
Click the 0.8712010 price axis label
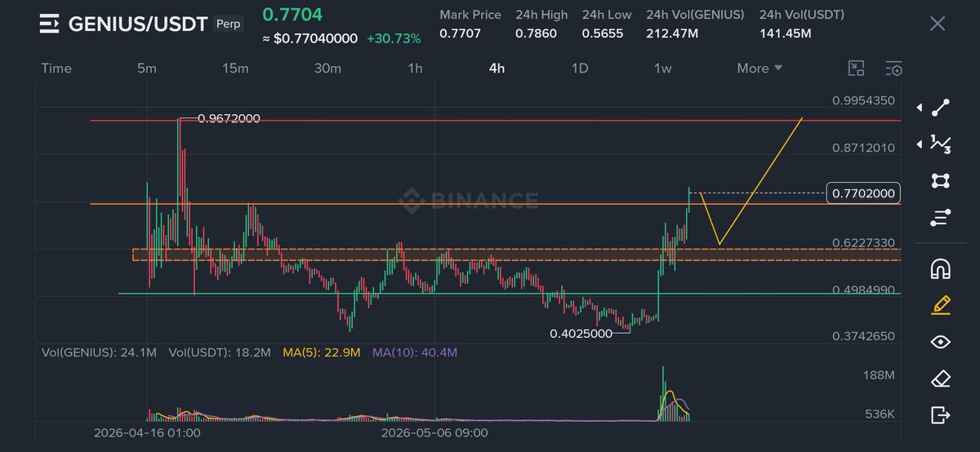(x=865, y=148)
